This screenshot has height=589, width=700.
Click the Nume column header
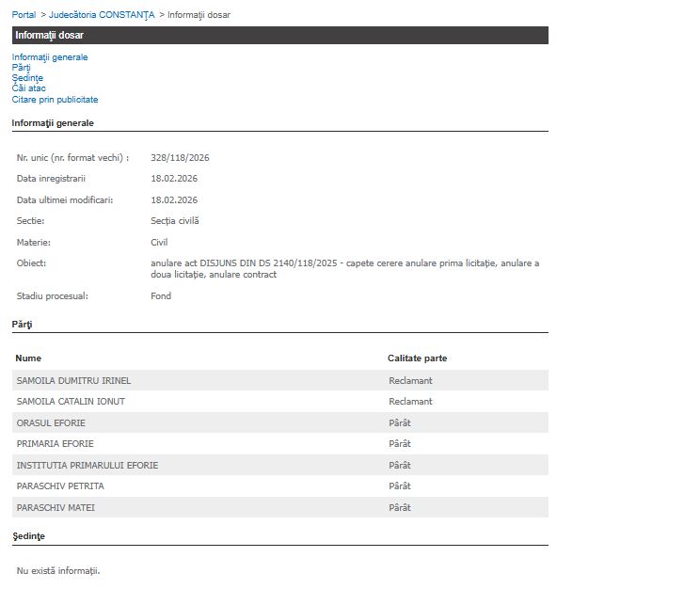click(28, 358)
